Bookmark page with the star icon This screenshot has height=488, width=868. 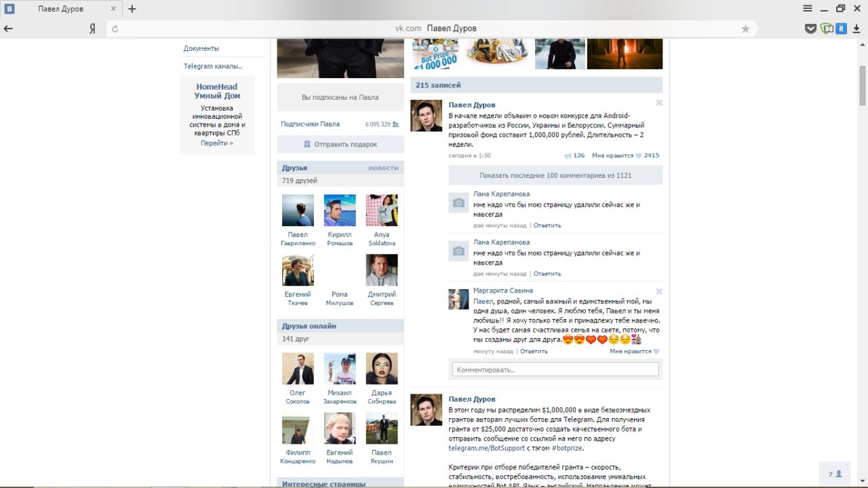pos(745,29)
